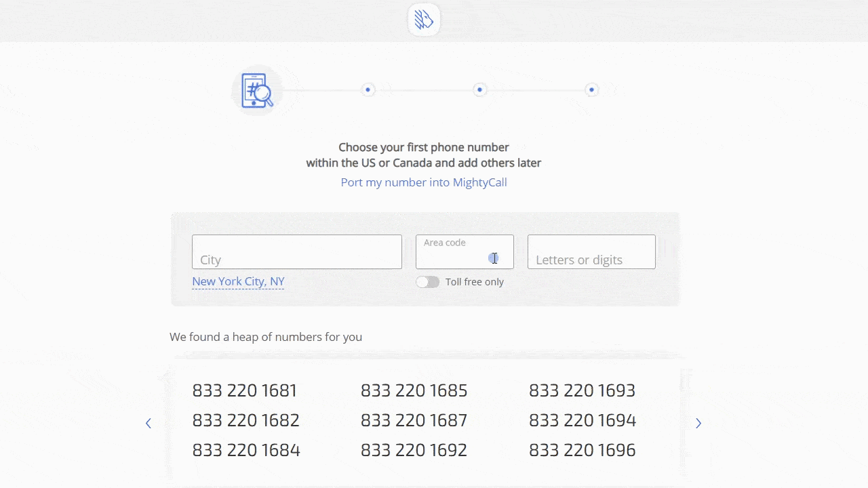
Task: Click the phone number search step icon
Action: pos(257,90)
